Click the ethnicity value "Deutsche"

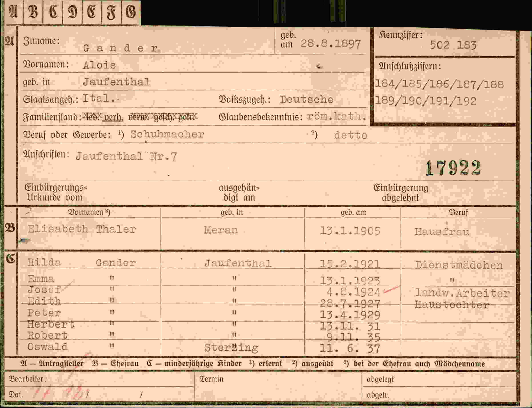point(306,100)
